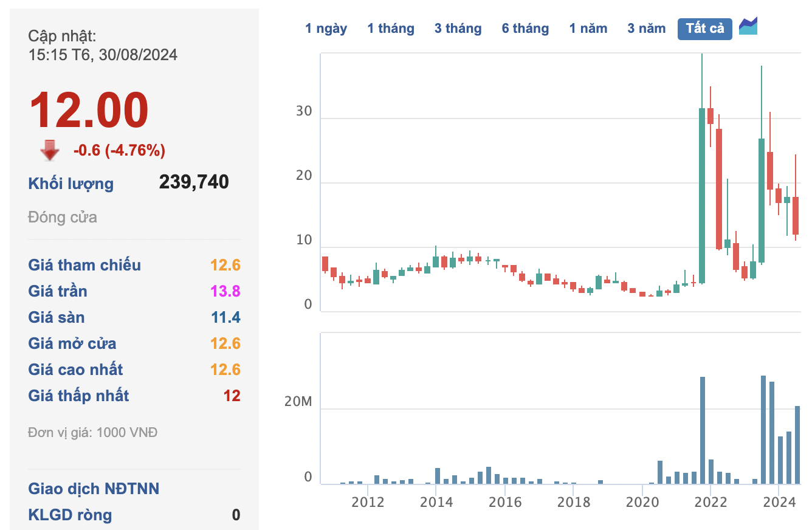The image size is (812, 530).
Task: Switch chart type via area chart icon
Action: tap(748, 27)
